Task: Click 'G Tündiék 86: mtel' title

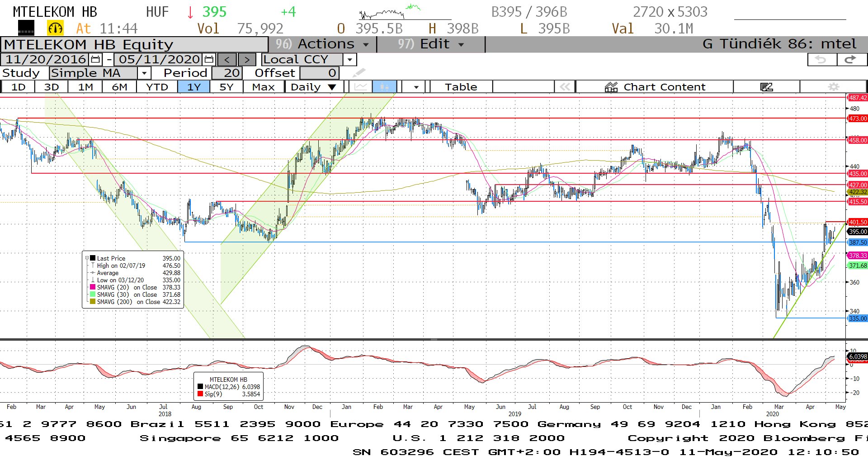Action: 779,44
